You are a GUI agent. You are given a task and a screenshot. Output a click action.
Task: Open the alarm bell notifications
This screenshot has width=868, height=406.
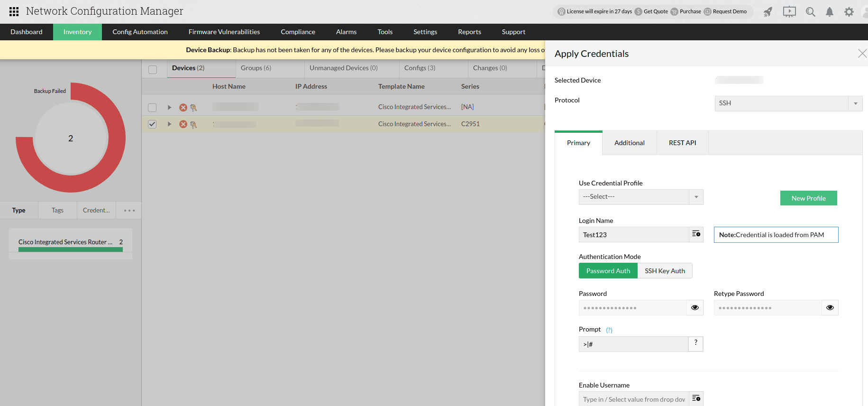point(830,12)
